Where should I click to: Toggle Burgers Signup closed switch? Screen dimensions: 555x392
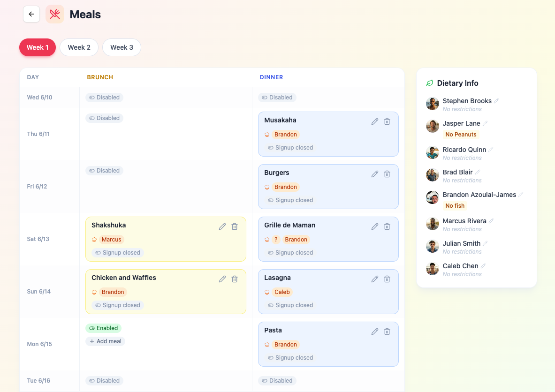tap(290, 200)
